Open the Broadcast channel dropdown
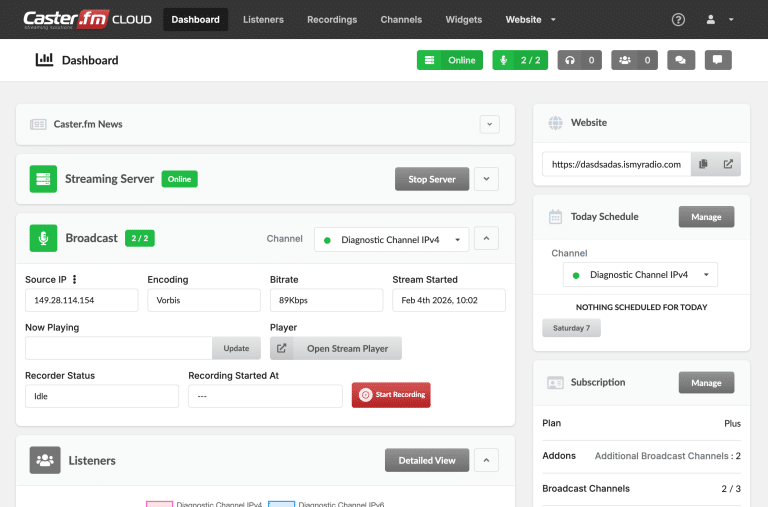The width and height of the screenshot is (768, 507). point(391,240)
